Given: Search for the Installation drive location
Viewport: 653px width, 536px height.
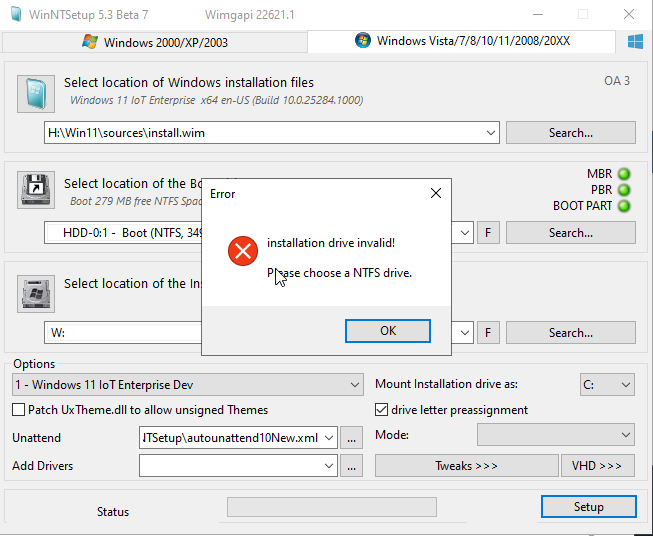Looking at the screenshot, I should click(x=571, y=333).
